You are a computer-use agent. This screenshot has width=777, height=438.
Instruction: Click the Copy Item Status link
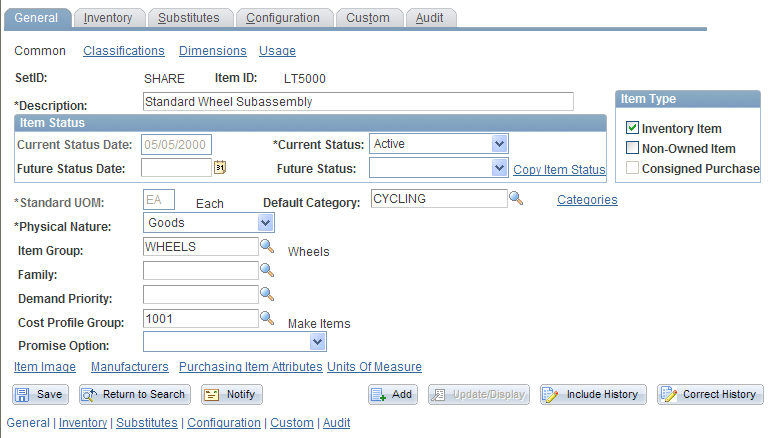point(559,169)
